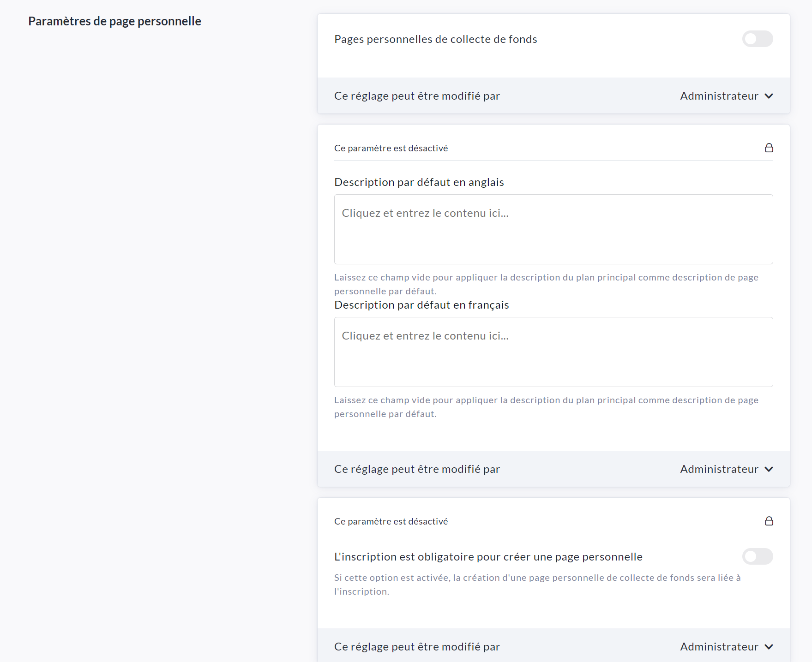This screenshot has width=812, height=662.
Task: Click into the French default description text box
Action: [x=553, y=352]
